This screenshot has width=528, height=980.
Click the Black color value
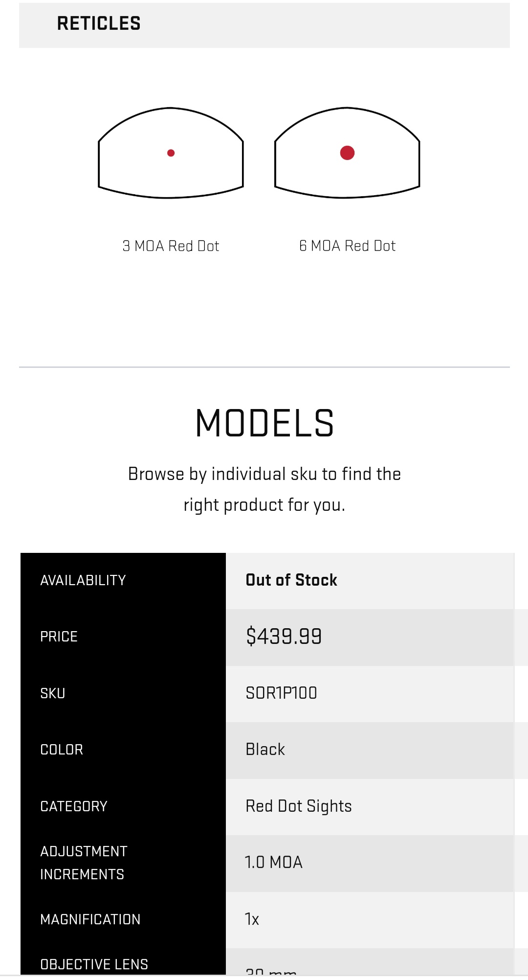[x=265, y=749]
